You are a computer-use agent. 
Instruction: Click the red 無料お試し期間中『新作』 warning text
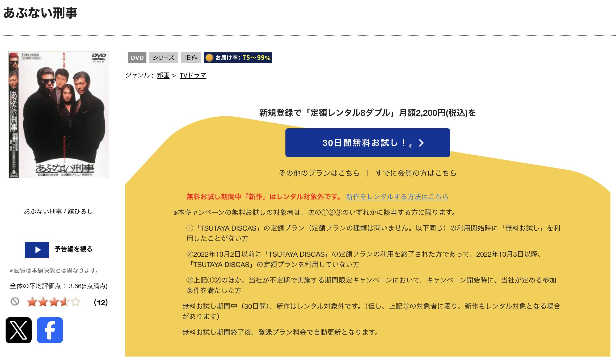pyautogui.click(x=264, y=197)
